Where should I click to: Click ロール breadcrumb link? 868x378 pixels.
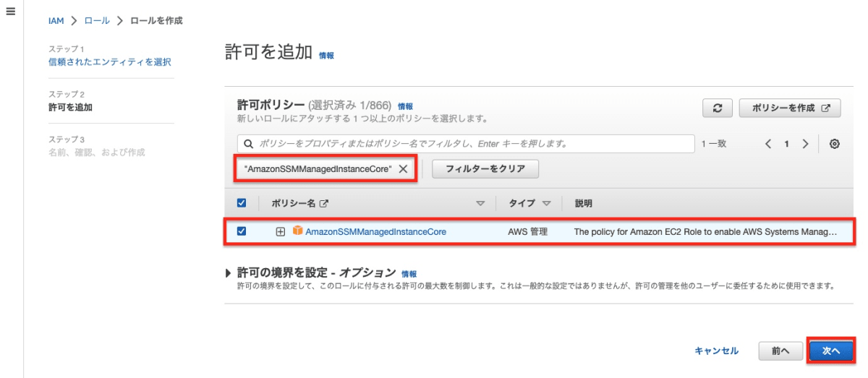[x=97, y=20]
